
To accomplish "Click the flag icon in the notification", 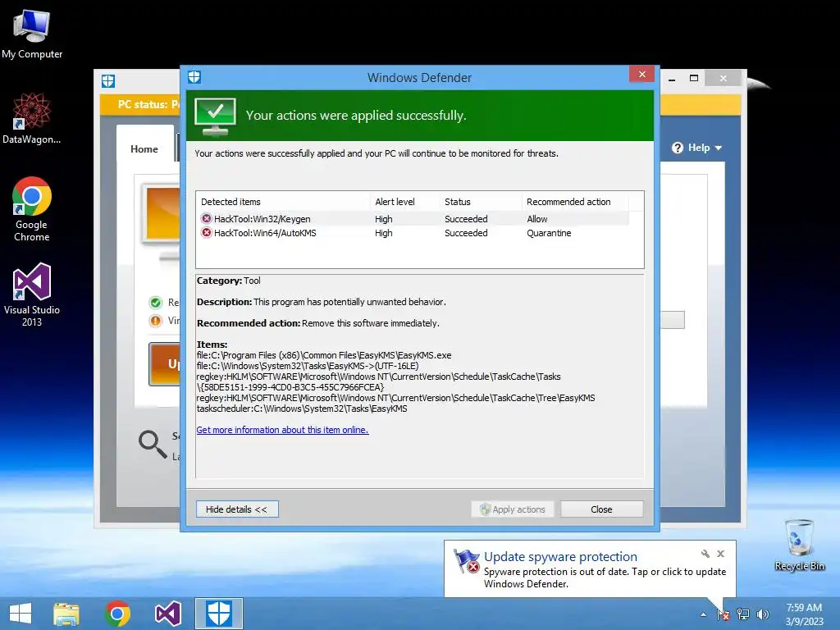I will 466,560.
